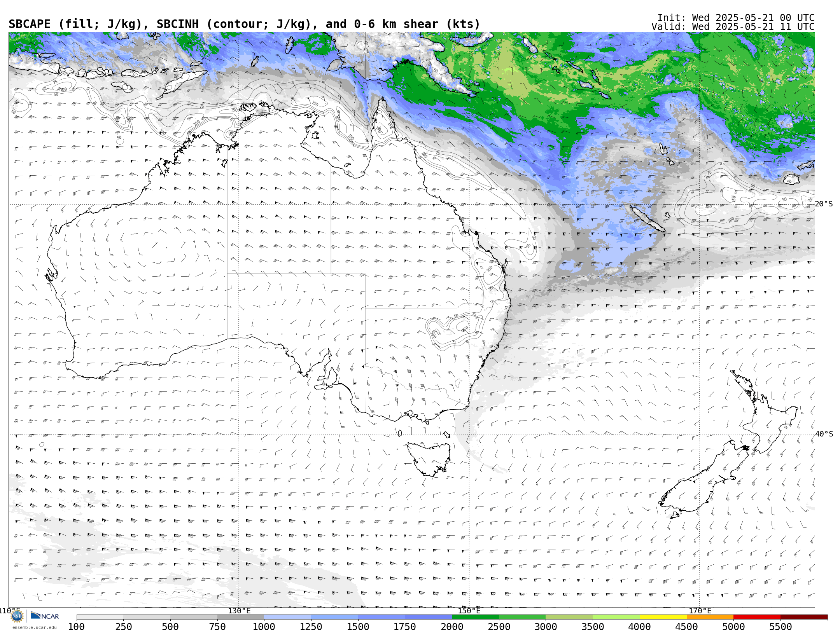Click the colorbar label 5000
840x632 pixels.
[x=733, y=627]
